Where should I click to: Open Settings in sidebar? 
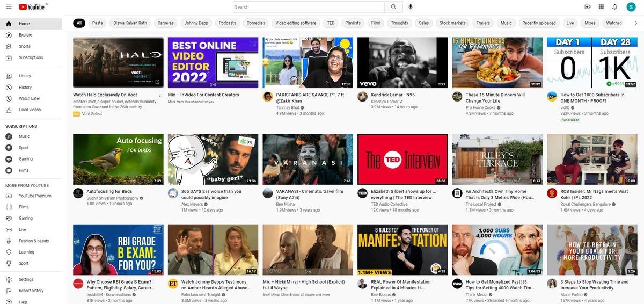click(31, 279)
